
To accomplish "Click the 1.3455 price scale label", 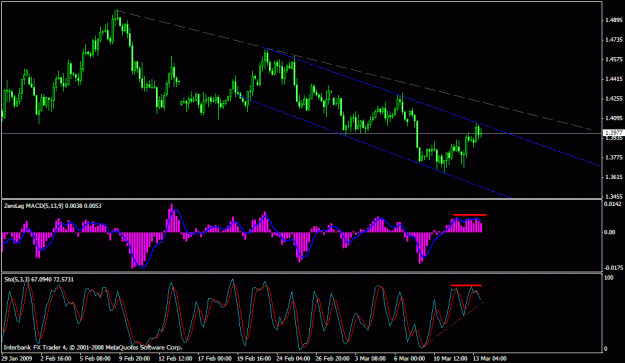I will click(x=613, y=196).
